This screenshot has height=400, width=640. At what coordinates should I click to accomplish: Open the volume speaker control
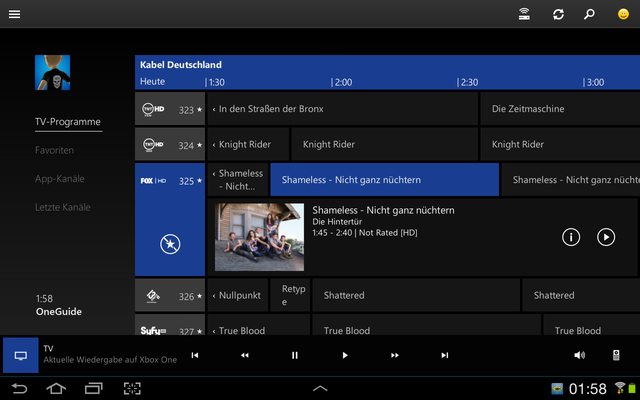point(580,355)
